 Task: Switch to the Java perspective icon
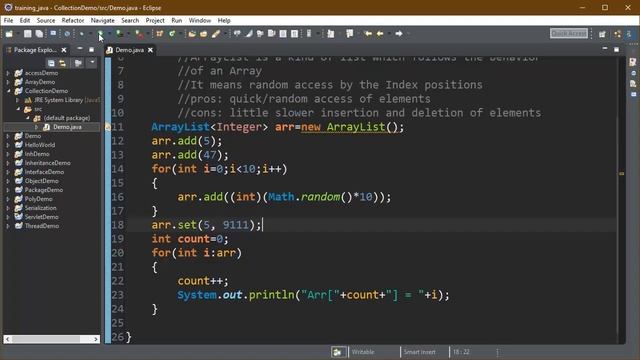629,34
